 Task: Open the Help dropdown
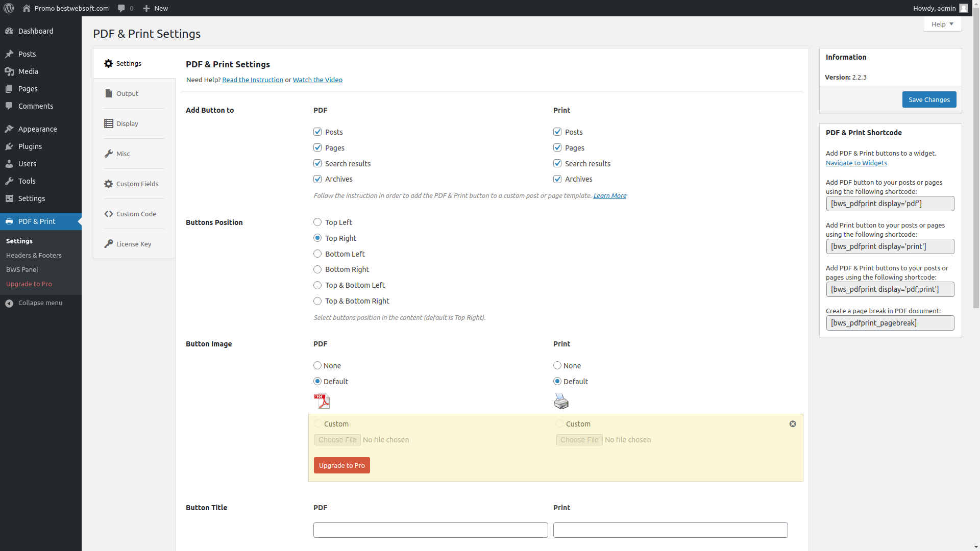[x=941, y=24]
